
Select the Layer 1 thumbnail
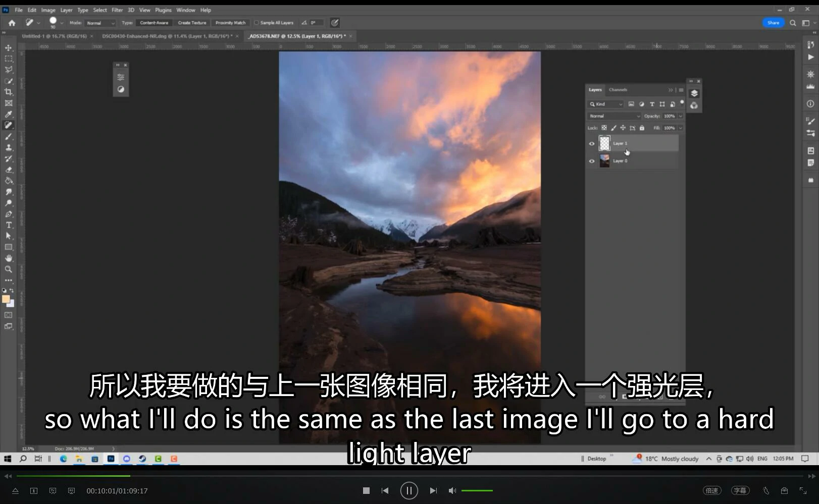tap(604, 143)
